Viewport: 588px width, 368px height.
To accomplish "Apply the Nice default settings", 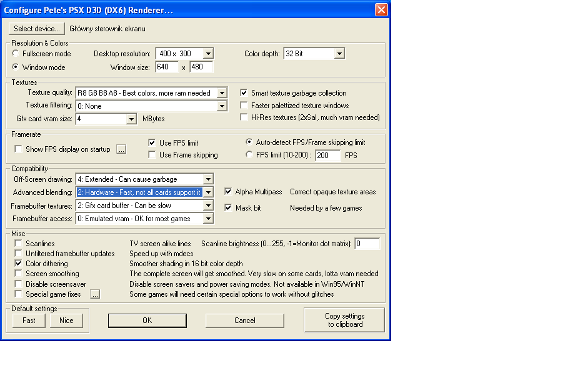I will pos(66,321).
